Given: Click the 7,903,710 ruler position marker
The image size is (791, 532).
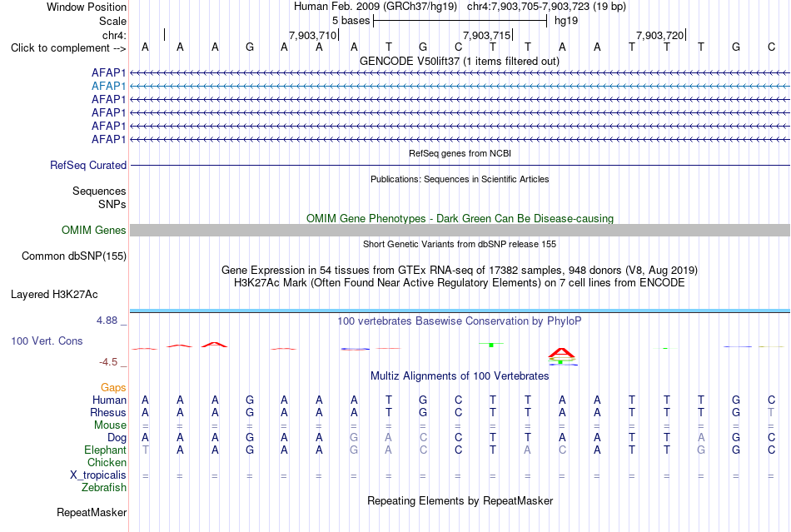Looking at the screenshot, I should pyautogui.click(x=312, y=35).
